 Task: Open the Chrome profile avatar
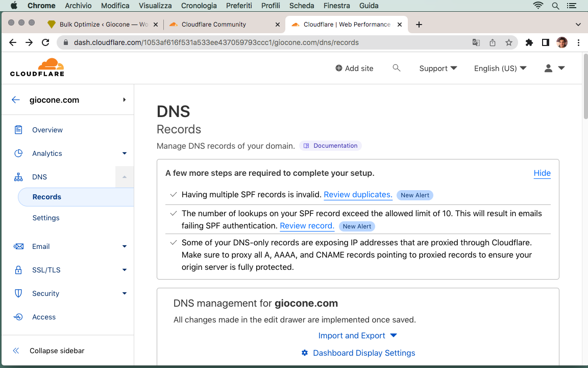(x=562, y=42)
